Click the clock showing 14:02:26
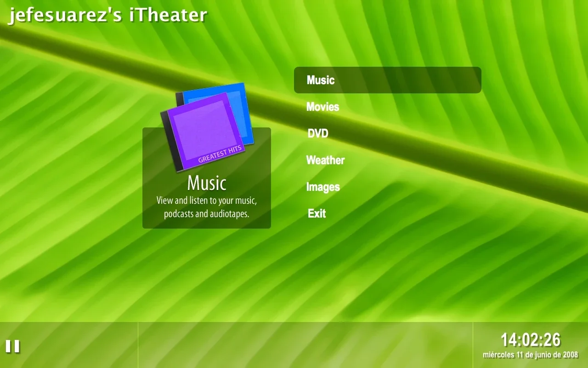The image size is (588, 368). [531, 340]
